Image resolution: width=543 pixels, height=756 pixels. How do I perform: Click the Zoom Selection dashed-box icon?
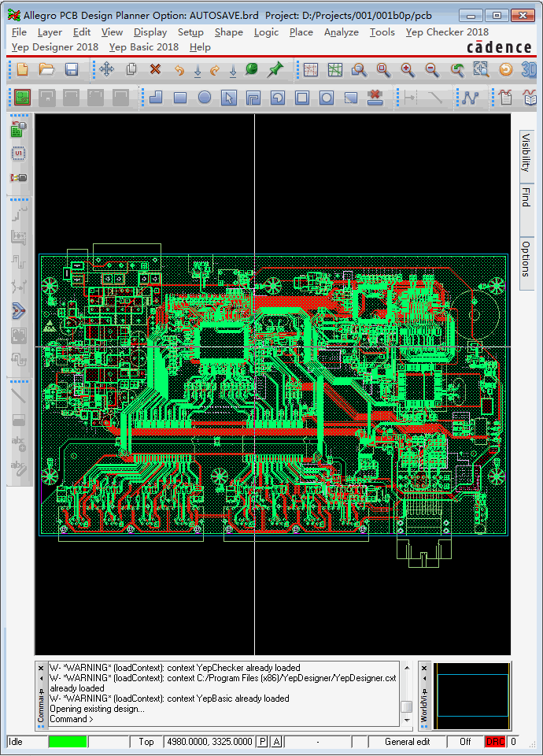click(x=481, y=70)
